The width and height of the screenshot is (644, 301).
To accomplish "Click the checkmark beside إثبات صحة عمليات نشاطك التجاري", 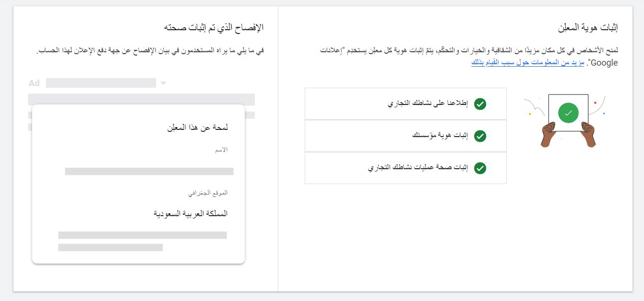I will [x=480, y=168].
